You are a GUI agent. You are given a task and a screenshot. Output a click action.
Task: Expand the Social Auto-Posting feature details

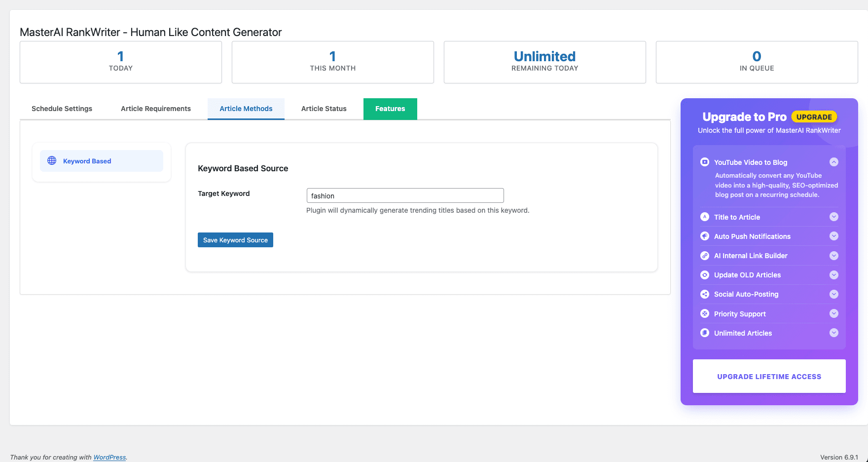click(834, 294)
